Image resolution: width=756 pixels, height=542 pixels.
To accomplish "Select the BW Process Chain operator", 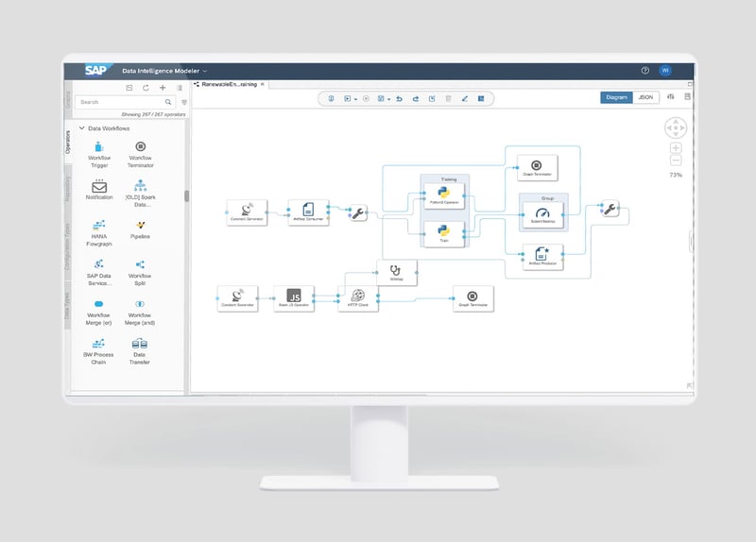I will point(98,351).
